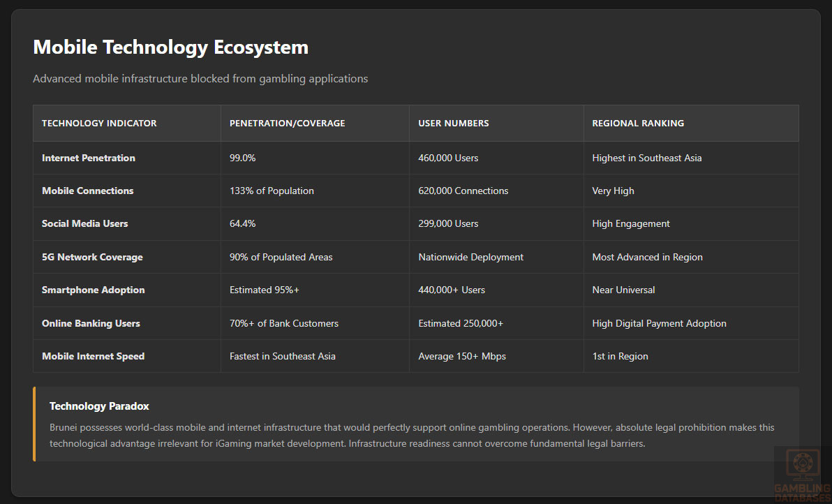
Task: Select the subtitle about blocked gambling applications
Action: pyautogui.click(x=200, y=79)
